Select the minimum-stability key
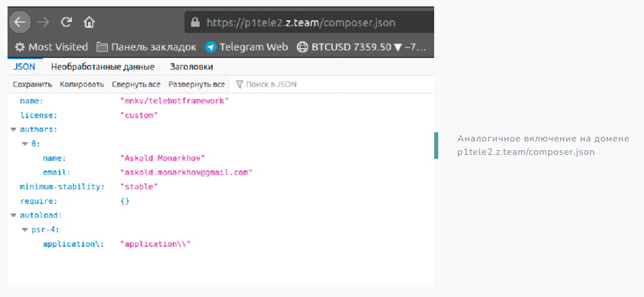The image size is (644, 297). 62,187
